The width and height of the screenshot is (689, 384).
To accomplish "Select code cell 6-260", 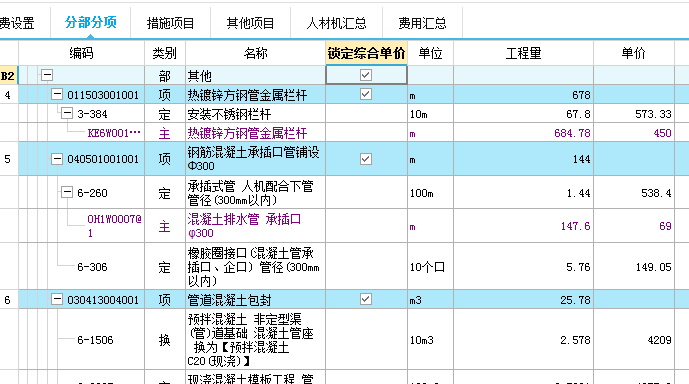I will pyautogui.click(x=92, y=193).
